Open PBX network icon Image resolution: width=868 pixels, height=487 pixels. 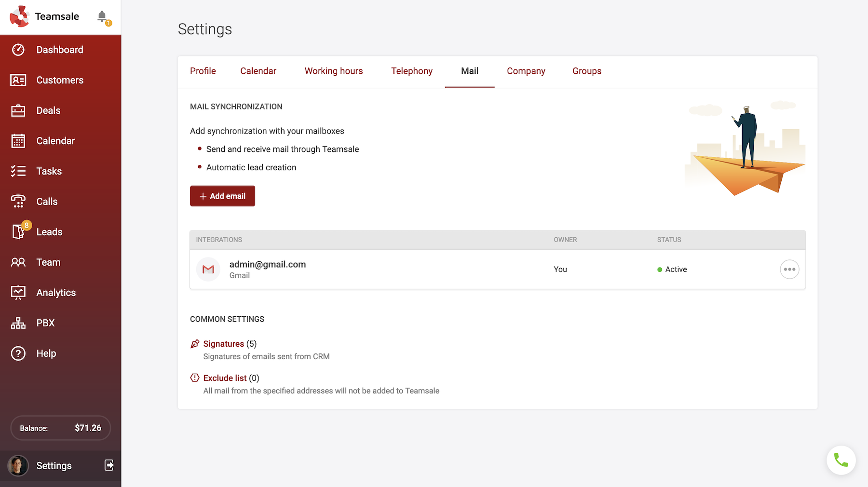pos(18,323)
